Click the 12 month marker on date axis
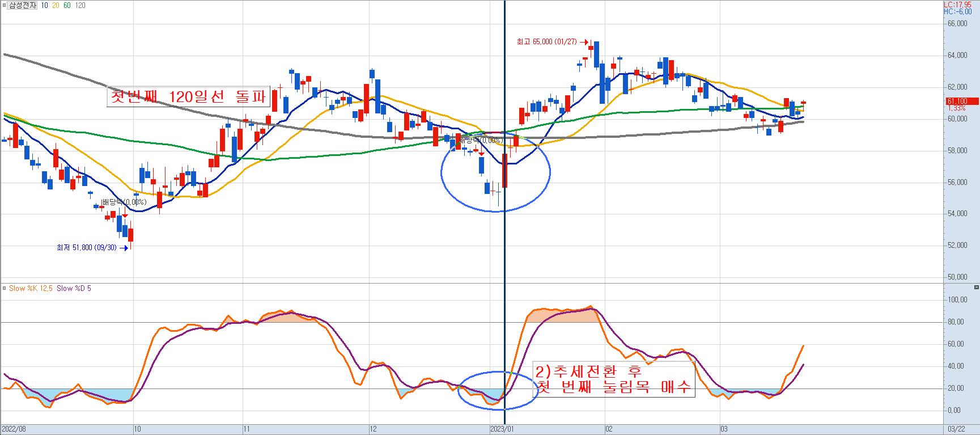Image resolution: width=980 pixels, height=435 pixels. 374,429
